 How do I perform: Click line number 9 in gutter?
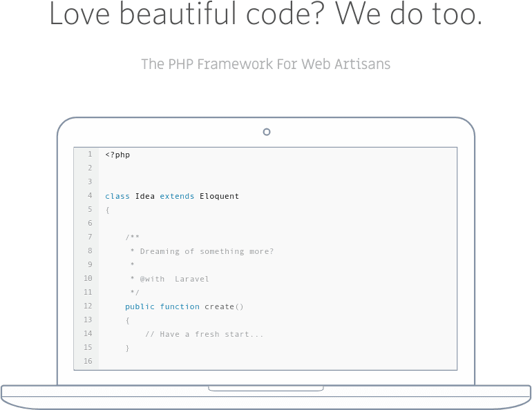[90, 264]
